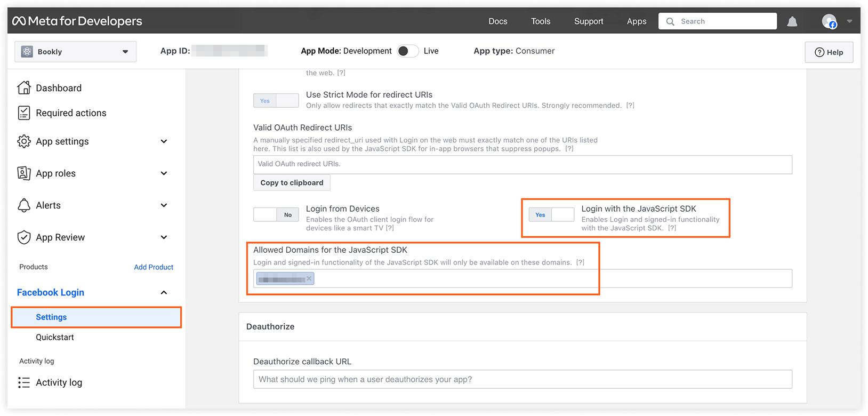The width and height of the screenshot is (868, 416).
Task: Click the Dashboard house icon
Action: tap(24, 87)
